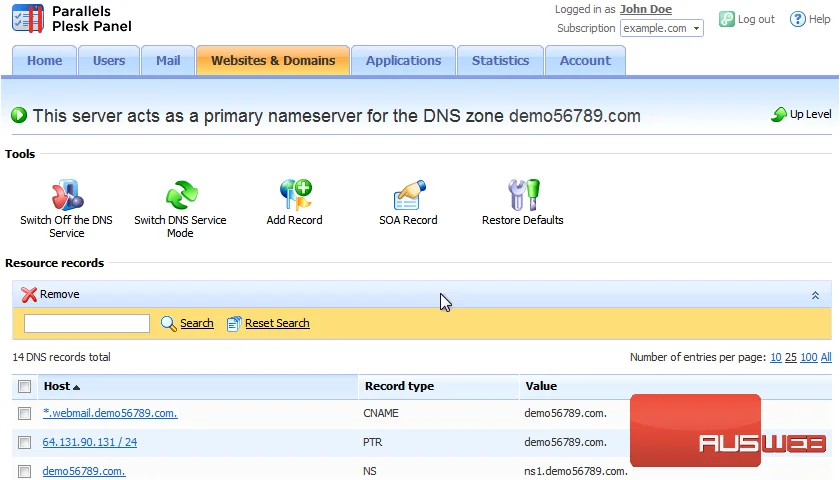Open the Users tab
The image size is (840, 480).
(109, 61)
